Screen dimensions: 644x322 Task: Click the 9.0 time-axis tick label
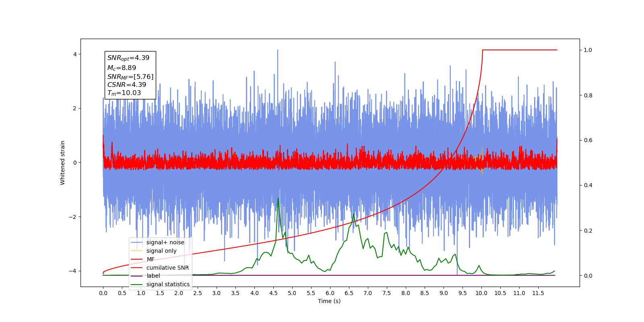(444, 293)
